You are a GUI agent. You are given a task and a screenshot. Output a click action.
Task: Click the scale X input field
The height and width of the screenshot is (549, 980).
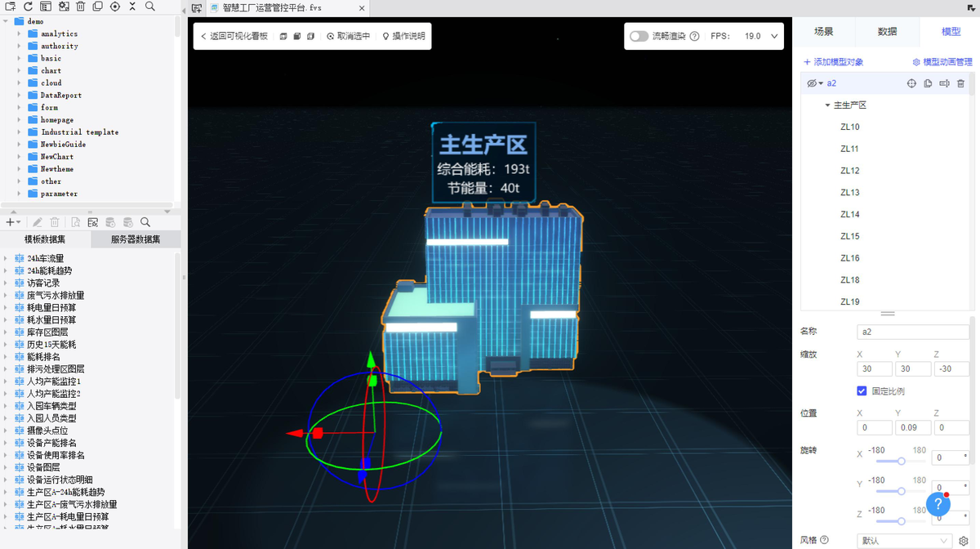tap(874, 368)
